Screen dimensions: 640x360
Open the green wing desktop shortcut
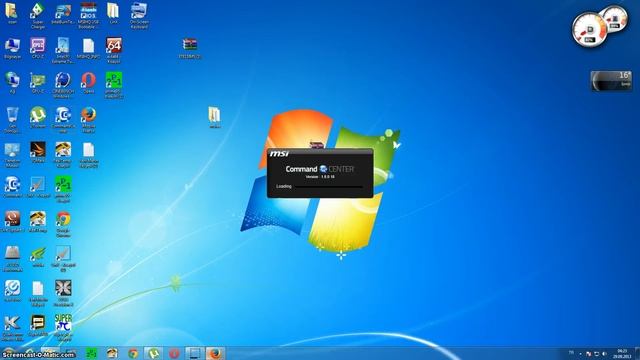pyautogui.click(x=38, y=257)
